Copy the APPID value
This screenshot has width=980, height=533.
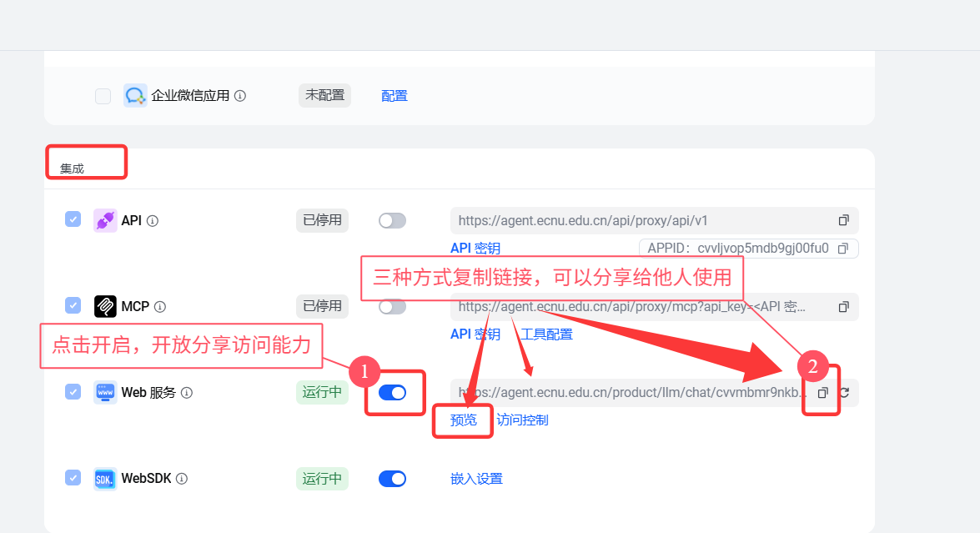(842, 249)
